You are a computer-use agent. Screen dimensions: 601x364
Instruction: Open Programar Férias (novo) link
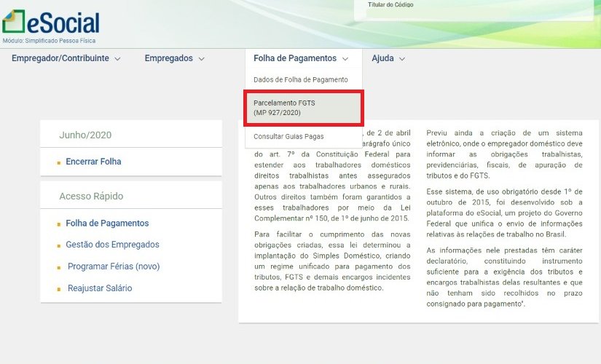click(x=113, y=266)
